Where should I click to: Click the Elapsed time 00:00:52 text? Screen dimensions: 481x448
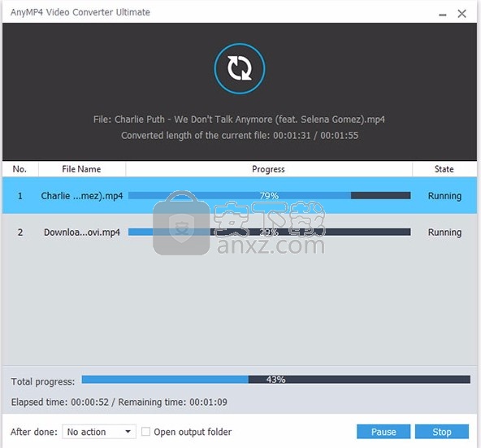[60, 402]
